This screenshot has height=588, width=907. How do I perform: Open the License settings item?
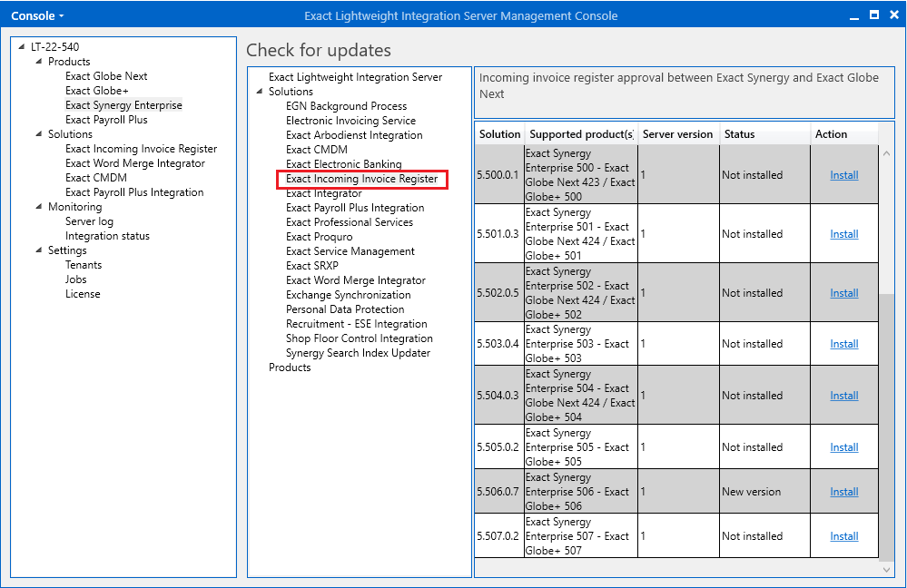83,294
